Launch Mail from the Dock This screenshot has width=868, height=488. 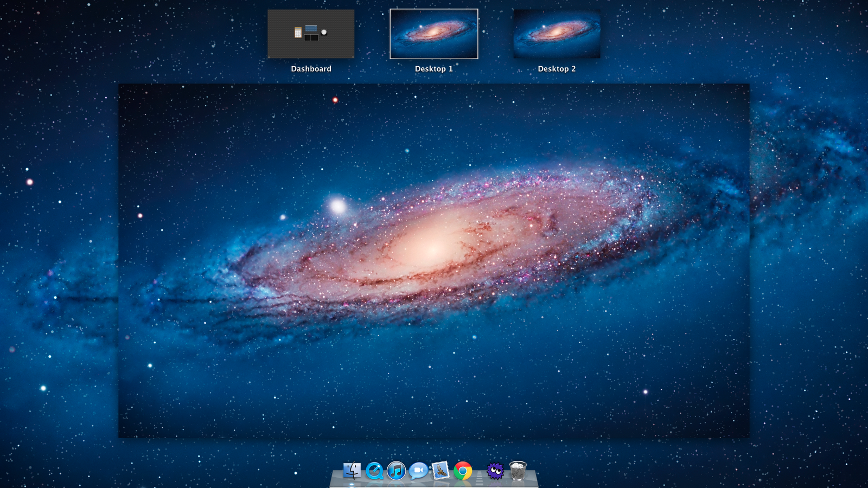click(441, 470)
